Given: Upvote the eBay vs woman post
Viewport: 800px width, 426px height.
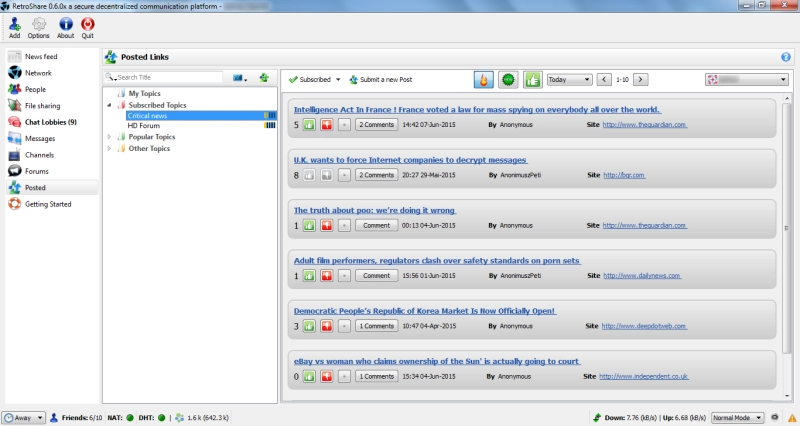Looking at the screenshot, I should pos(309,377).
